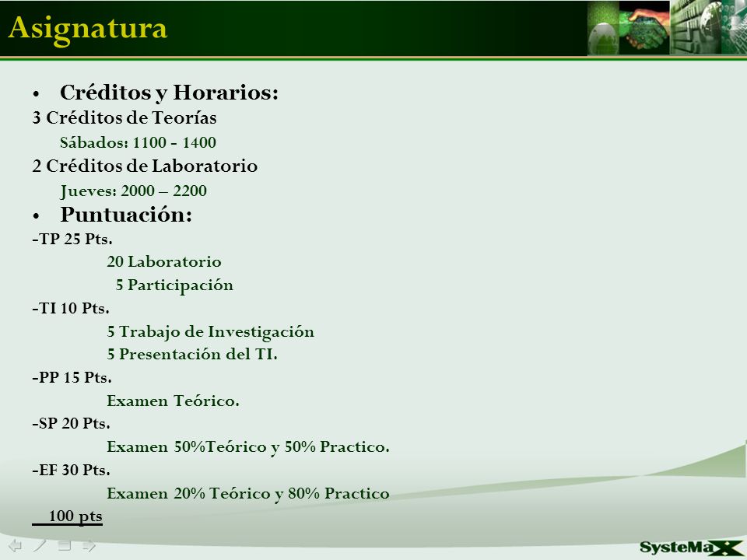The width and height of the screenshot is (747, 560).
Task: Click '-SP 20 Pts.' line
Action: (71, 423)
